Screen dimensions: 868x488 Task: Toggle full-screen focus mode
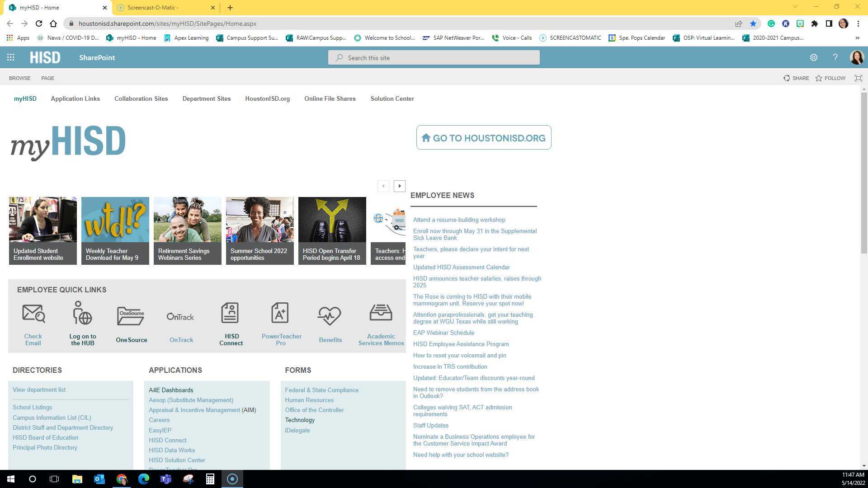[x=858, y=78]
